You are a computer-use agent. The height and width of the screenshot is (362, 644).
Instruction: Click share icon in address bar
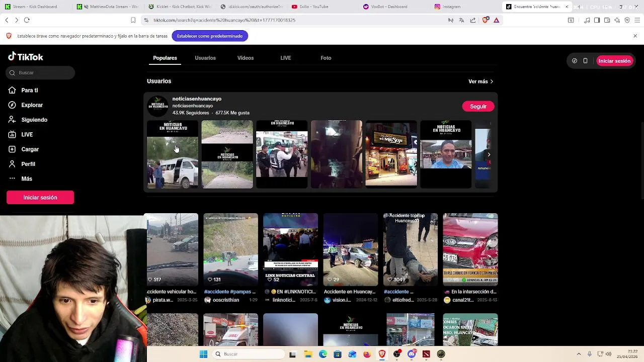click(473, 20)
